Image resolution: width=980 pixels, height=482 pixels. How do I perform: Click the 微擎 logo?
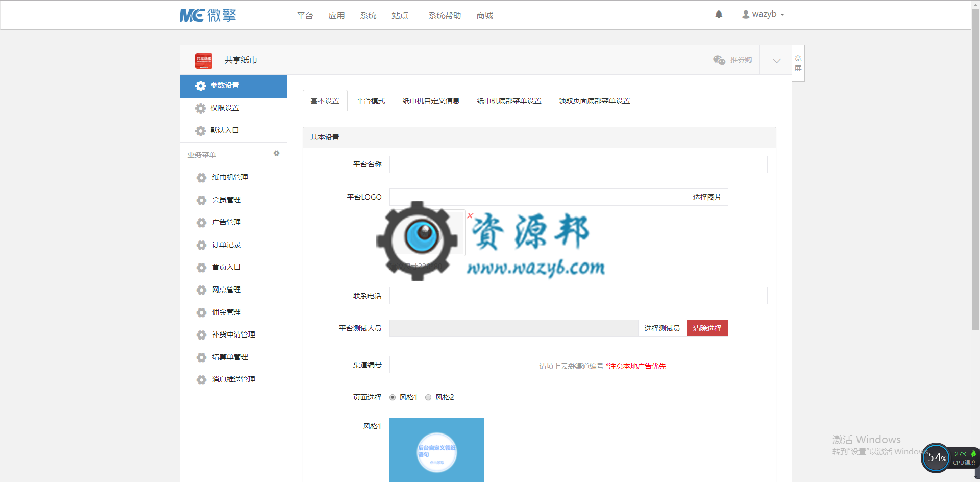(x=208, y=15)
